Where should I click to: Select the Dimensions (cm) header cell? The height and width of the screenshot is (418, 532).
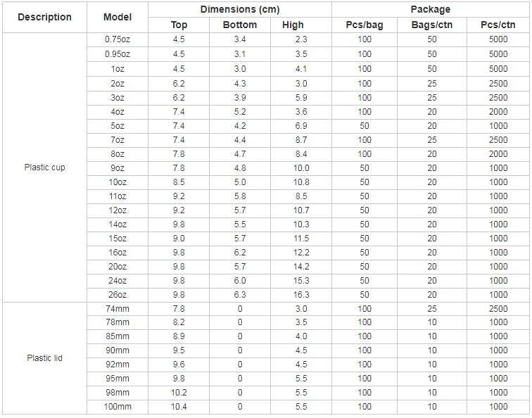pos(239,9)
